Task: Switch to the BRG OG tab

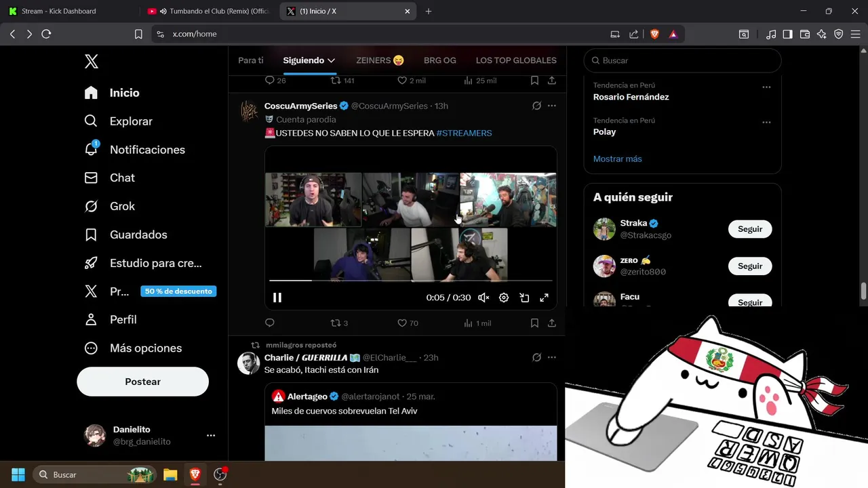Action: 440,60
